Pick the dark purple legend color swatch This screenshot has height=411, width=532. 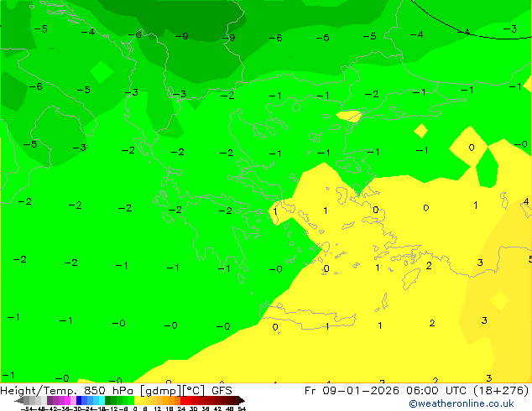click(50, 400)
